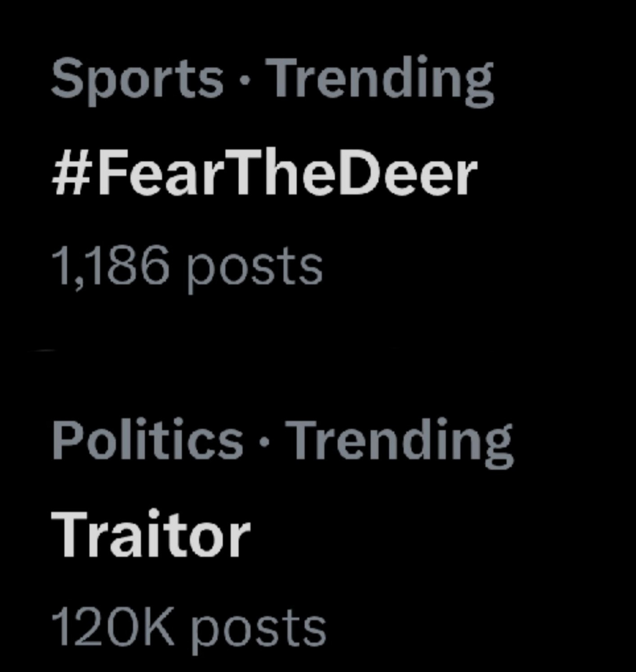Click the letter T in Traitor
Viewport: 636px width, 672px height.
(x=70, y=535)
